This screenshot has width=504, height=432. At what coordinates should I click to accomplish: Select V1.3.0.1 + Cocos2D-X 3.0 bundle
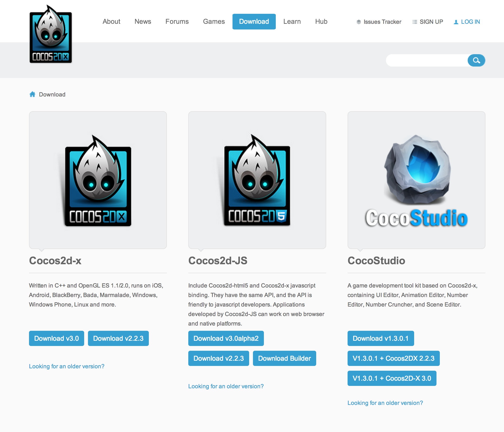(x=392, y=378)
